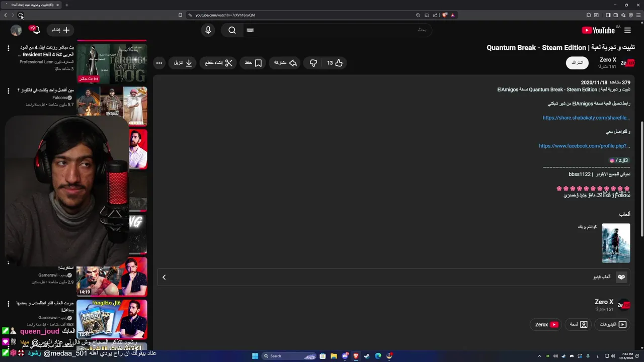Open the z.jl3 Instagram link
The image size is (644, 362).
point(619,160)
